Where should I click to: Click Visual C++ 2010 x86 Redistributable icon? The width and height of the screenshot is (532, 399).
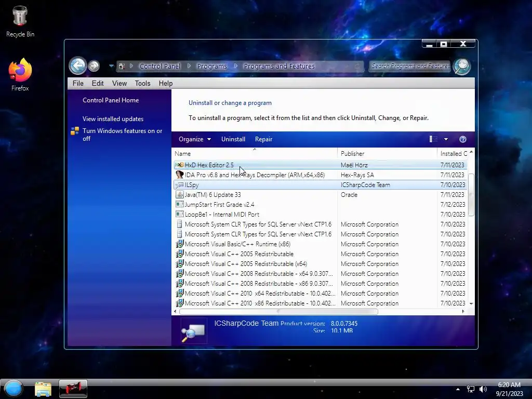(179, 303)
